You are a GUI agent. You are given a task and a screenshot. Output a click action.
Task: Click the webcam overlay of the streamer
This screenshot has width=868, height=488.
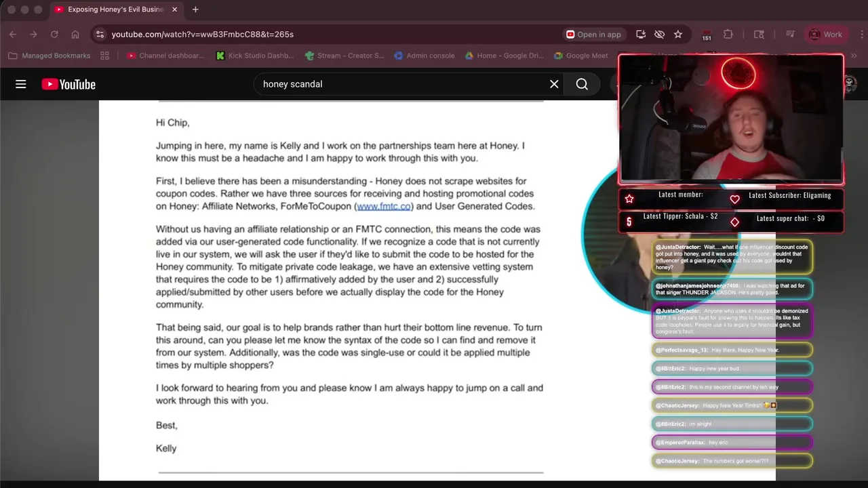tap(731, 119)
